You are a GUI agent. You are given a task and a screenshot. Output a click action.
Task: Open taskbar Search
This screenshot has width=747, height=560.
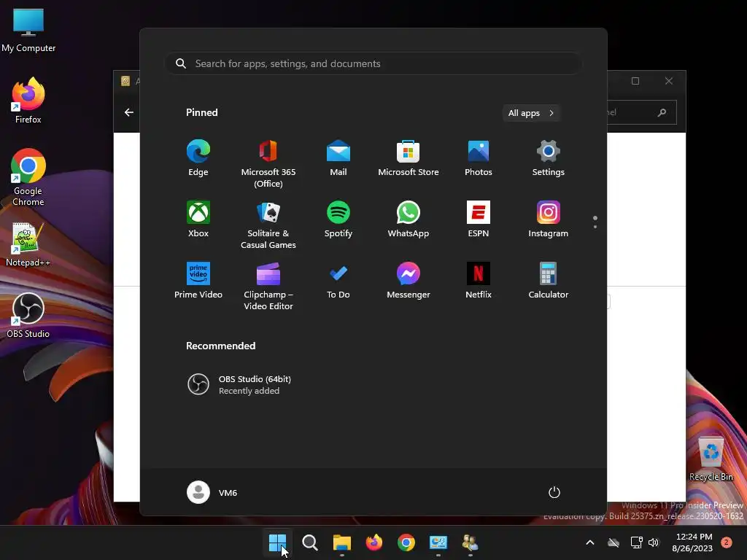click(309, 542)
